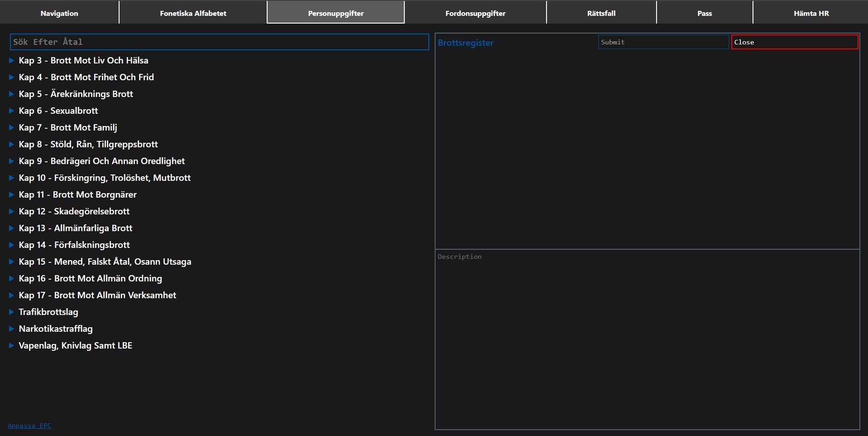Open the Fonetiska Alfabetet tab
Image resolution: width=868 pixels, height=436 pixels.
(193, 13)
